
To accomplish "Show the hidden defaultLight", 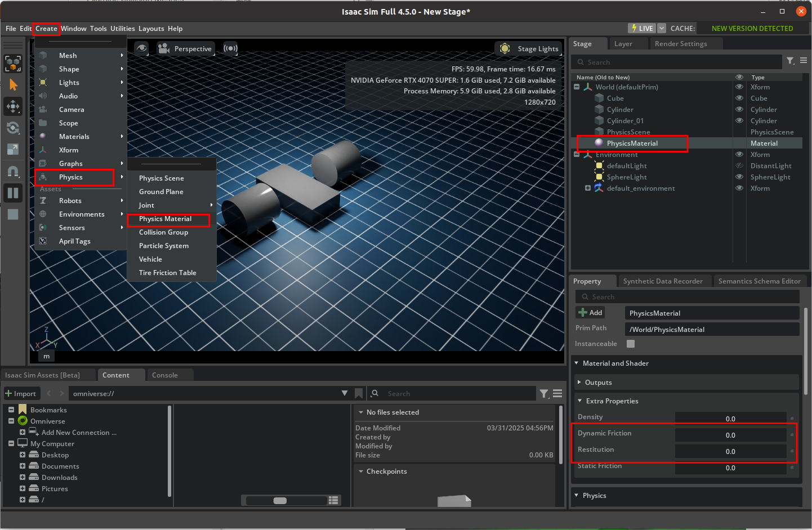I will 739,166.
